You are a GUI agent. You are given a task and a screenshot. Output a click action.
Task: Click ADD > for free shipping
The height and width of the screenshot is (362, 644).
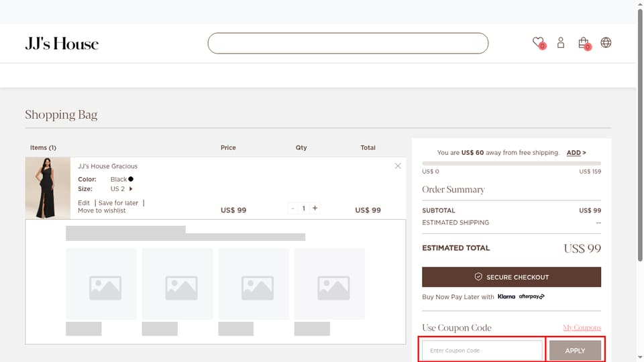pyautogui.click(x=576, y=153)
